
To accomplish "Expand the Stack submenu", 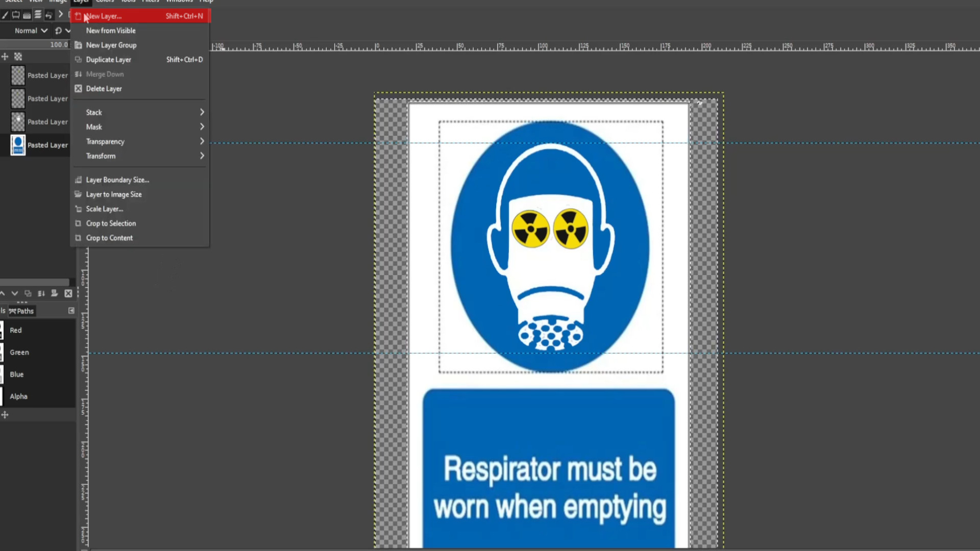I will coord(140,112).
